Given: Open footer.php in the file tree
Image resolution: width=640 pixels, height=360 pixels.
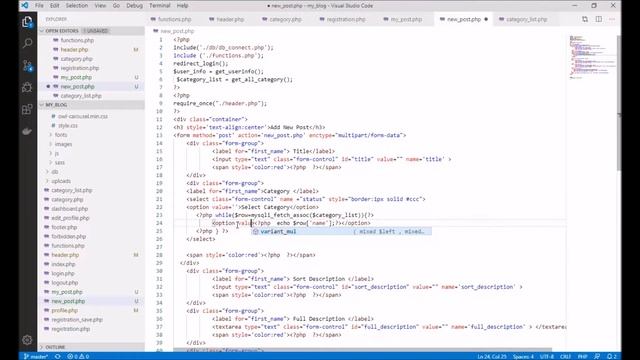Looking at the screenshot, I should (x=64, y=227).
